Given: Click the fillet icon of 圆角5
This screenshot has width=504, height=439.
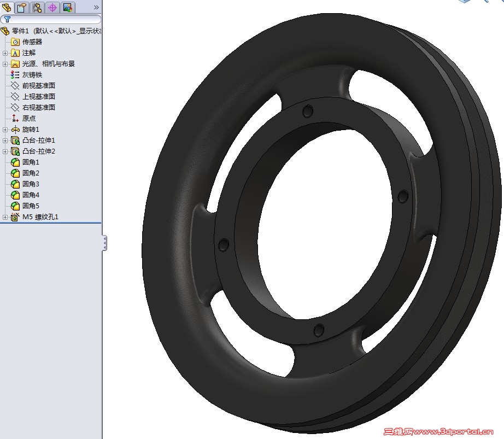Looking at the screenshot, I should (15, 206).
